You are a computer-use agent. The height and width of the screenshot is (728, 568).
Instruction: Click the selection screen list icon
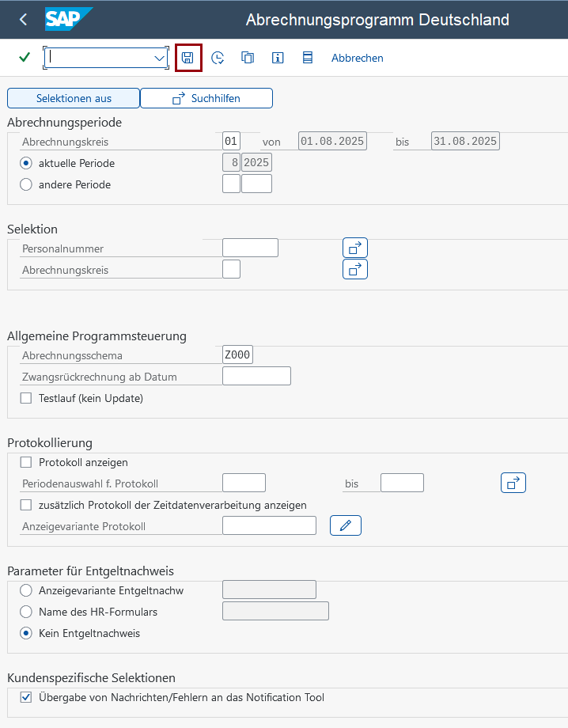pos(307,58)
